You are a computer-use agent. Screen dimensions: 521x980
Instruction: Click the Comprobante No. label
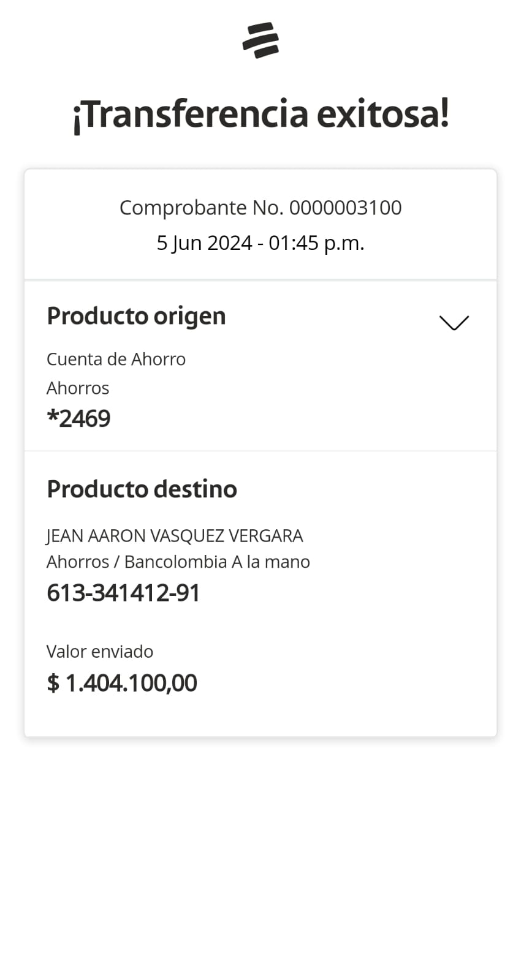201,208
